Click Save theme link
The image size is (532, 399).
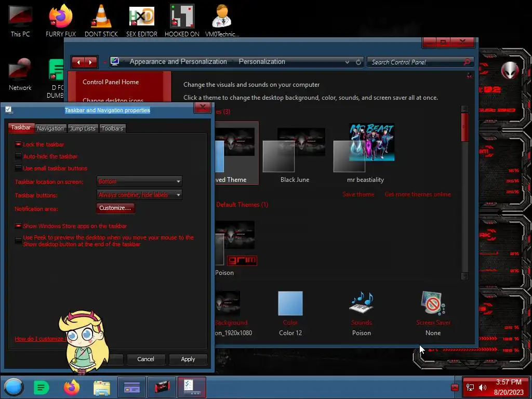click(358, 194)
